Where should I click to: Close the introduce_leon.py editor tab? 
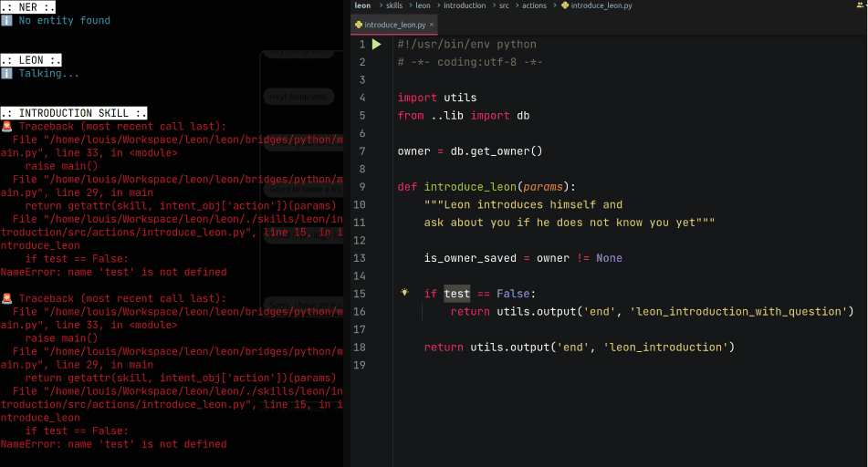[432, 25]
